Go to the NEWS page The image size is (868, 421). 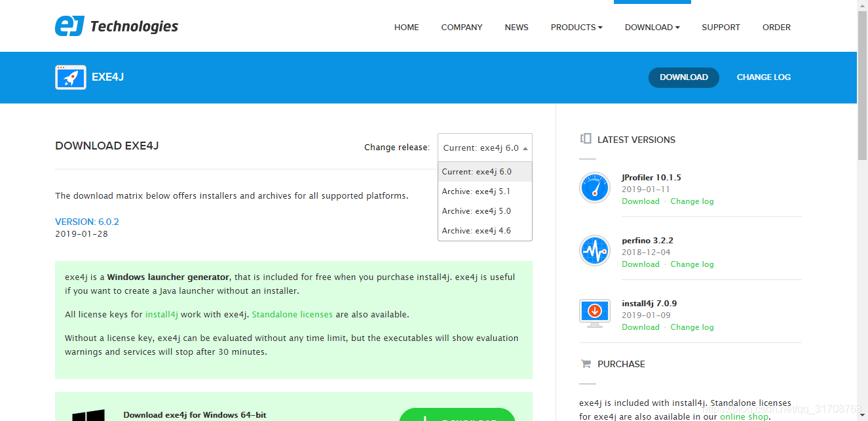[x=516, y=28]
